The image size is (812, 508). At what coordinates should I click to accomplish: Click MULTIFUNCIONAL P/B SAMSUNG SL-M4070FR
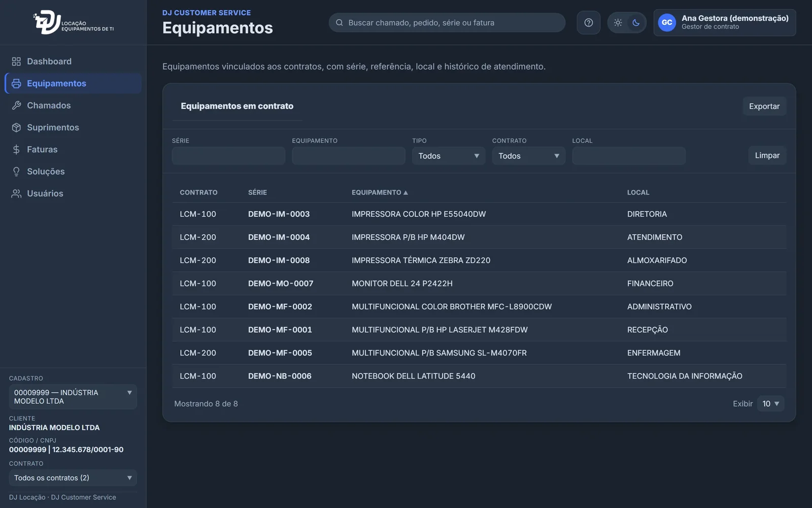tap(439, 353)
